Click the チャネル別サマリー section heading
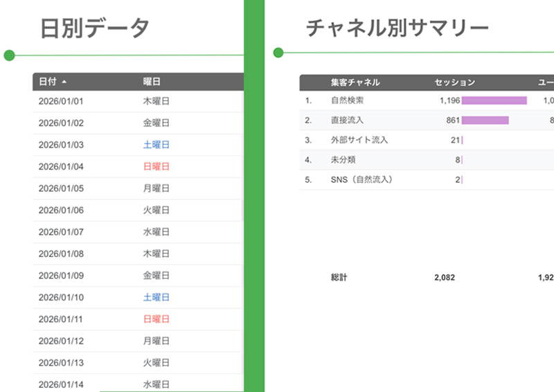Image resolution: width=554 pixels, height=392 pixels. pos(397,27)
